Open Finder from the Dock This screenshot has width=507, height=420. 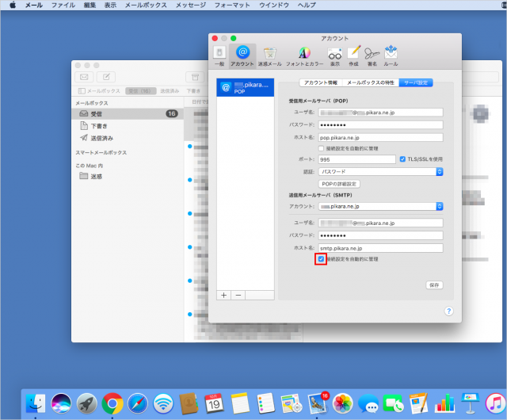click(x=35, y=403)
